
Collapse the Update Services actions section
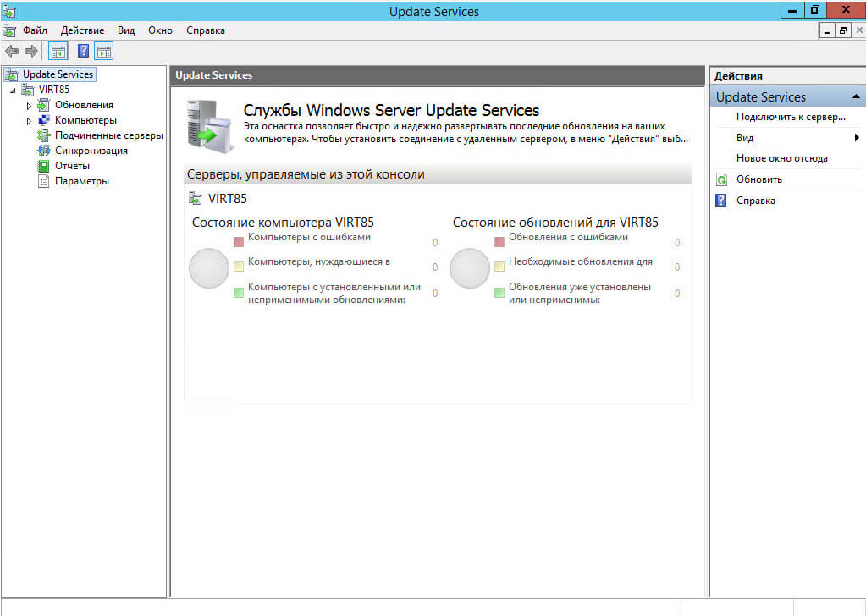(x=856, y=97)
